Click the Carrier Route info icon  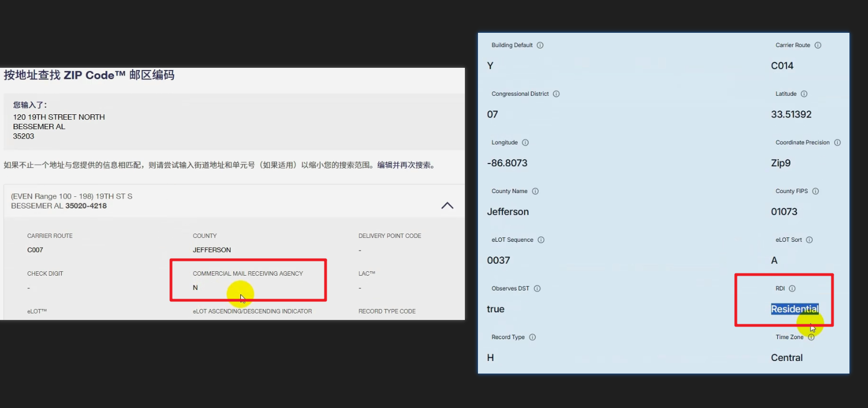point(818,45)
